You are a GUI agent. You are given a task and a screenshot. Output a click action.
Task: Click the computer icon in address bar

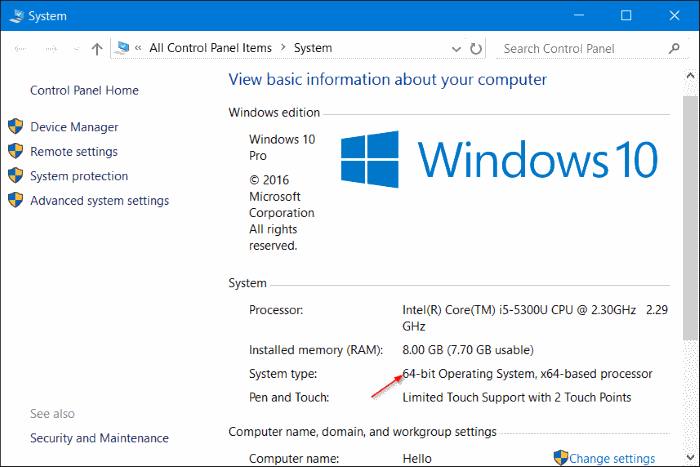(x=122, y=48)
